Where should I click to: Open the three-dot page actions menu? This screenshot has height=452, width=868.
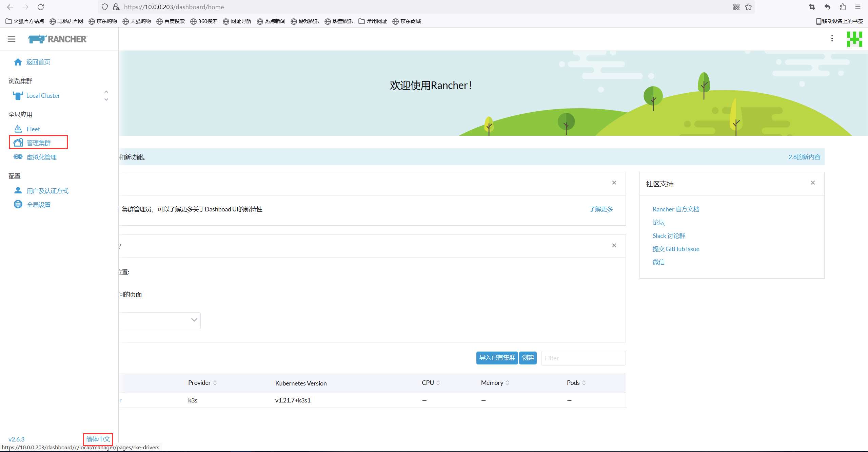(832, 38)
